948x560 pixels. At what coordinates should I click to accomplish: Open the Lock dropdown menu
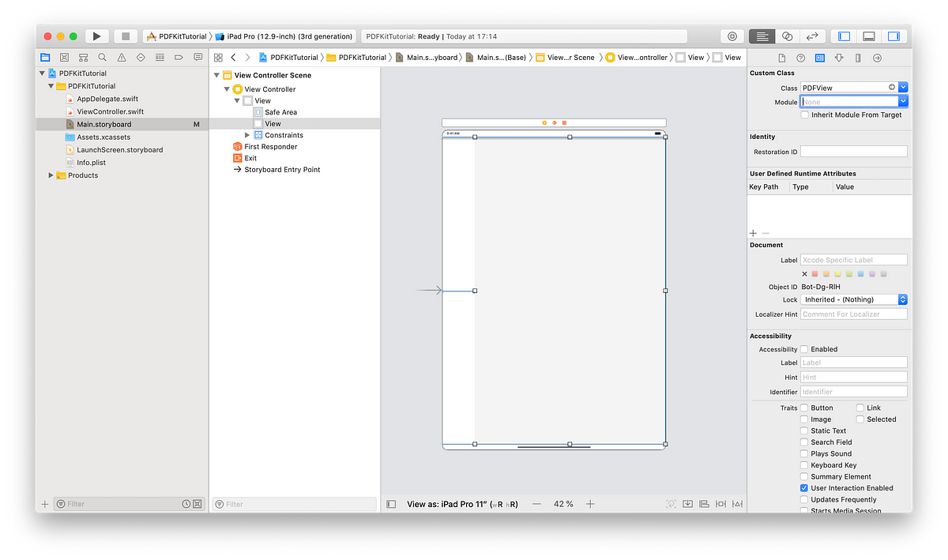click(854, 299)
